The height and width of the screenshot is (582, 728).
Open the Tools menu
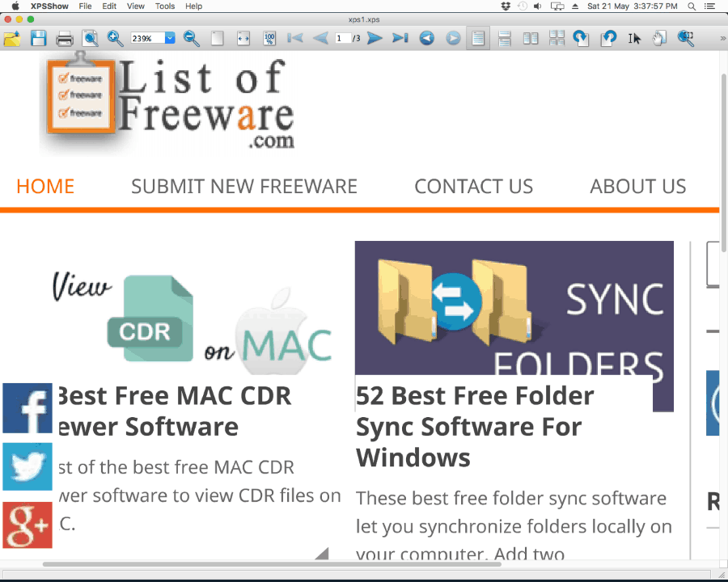click(x=165, y=6)
